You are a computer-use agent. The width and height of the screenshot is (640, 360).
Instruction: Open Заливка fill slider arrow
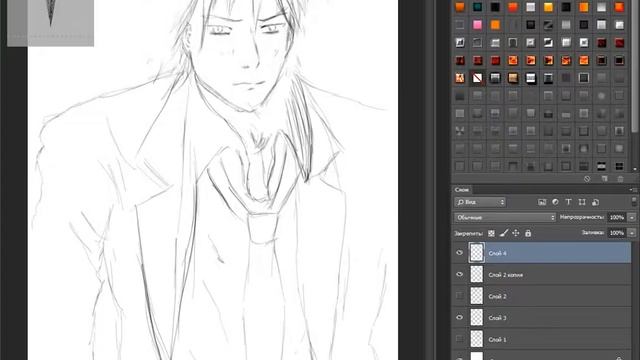pos(632,233)
